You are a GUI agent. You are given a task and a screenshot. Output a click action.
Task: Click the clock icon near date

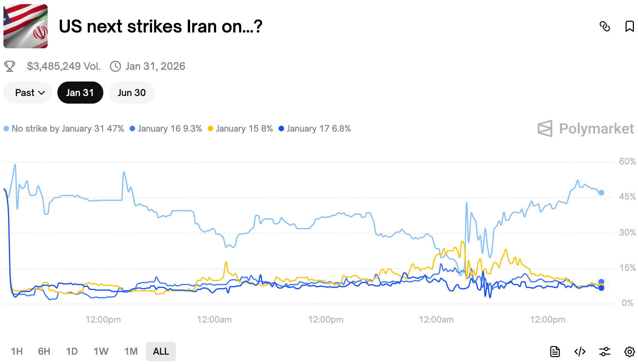pos(115,66)
